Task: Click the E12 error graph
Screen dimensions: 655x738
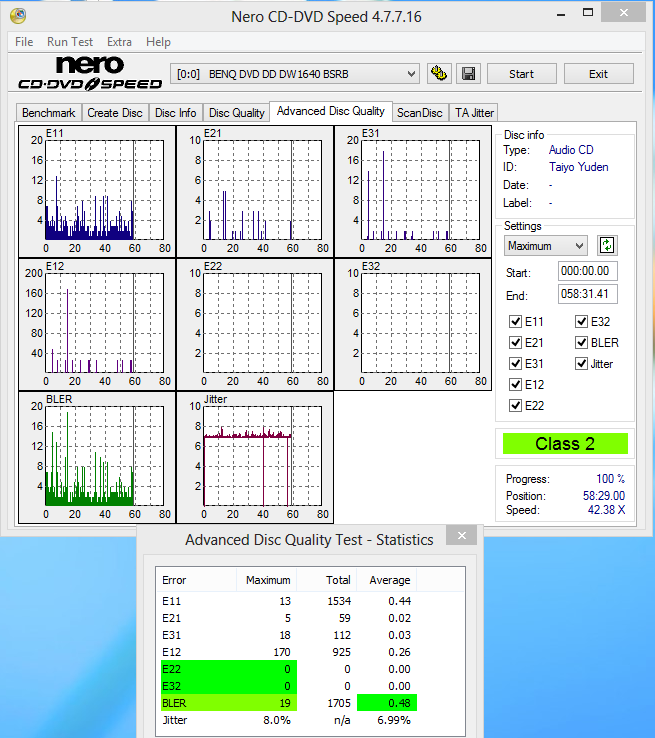Action: pos(97,324)
